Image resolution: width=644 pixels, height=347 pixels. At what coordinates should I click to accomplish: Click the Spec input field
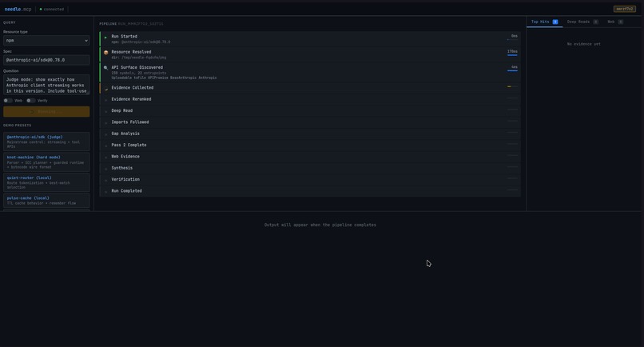point(46,60)
